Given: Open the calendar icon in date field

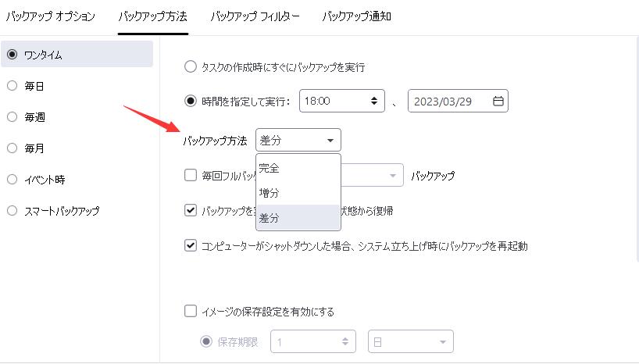Looking at the screenshot, I should (x=498, y=101).
